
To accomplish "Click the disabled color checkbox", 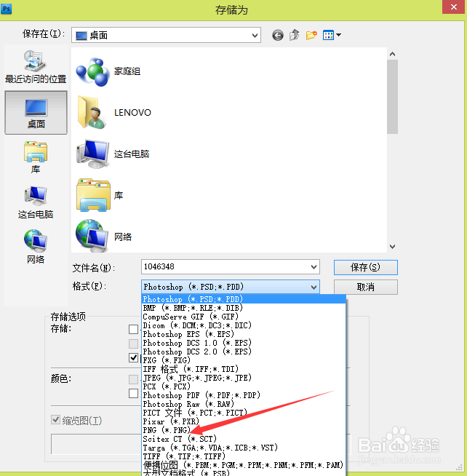I will [134, 379].
